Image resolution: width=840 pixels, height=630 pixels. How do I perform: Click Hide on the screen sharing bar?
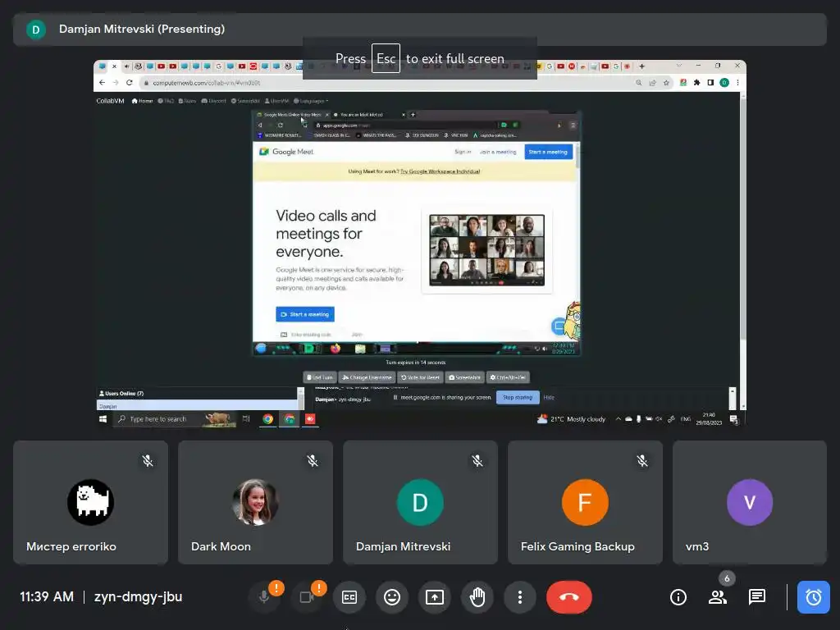tap(549, 398)
